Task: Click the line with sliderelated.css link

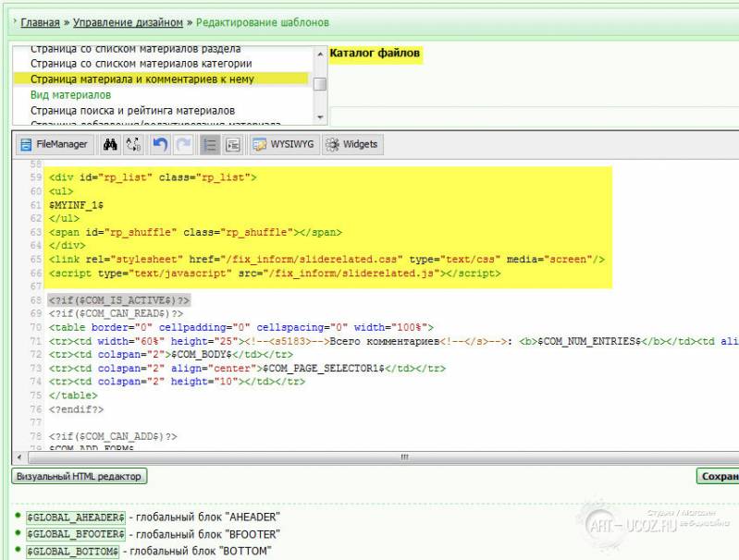Action: (x=326, y=259)
